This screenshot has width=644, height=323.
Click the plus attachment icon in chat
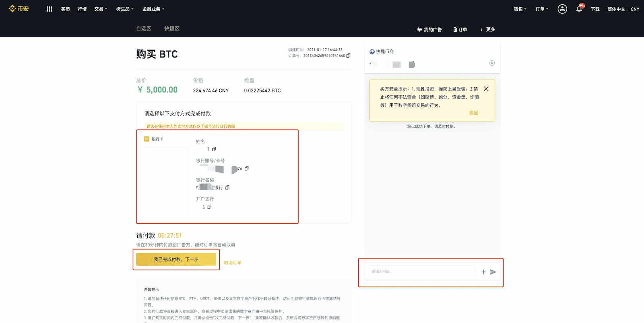point(483,272)
